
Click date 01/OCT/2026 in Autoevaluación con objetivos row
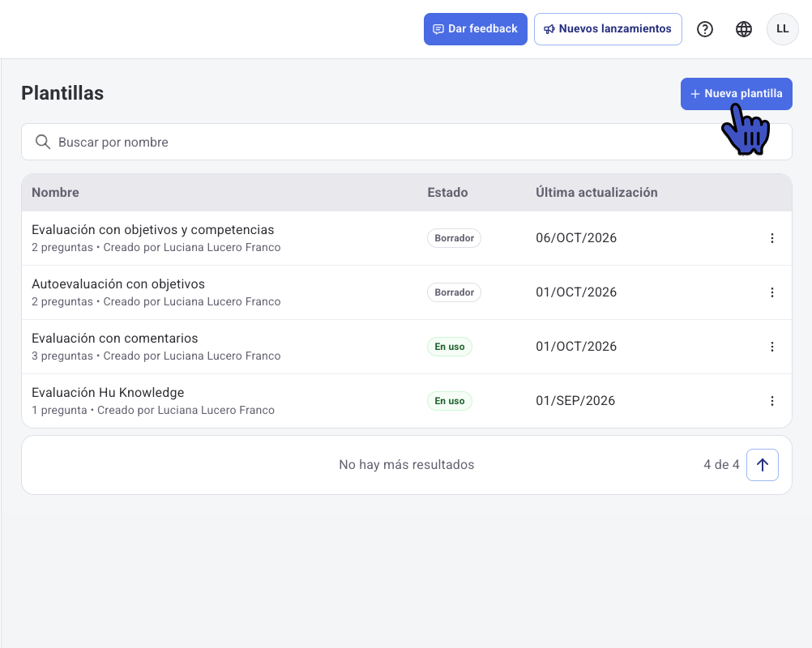click(x=576, y=292)
